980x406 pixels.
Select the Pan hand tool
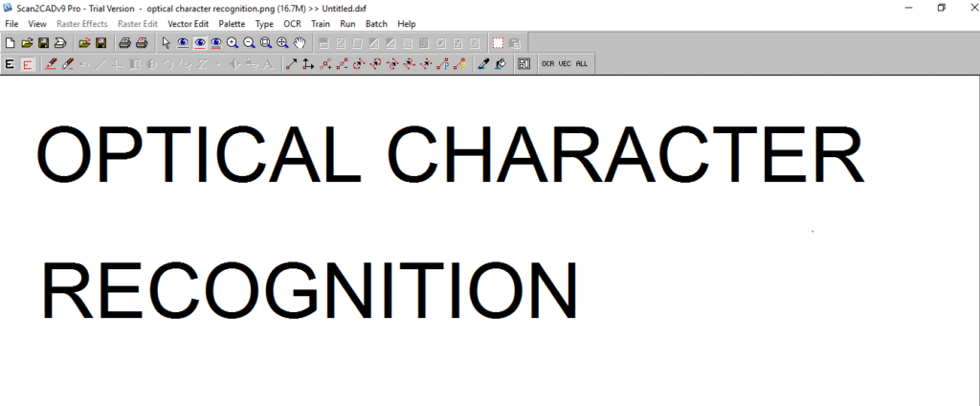[300, 43]
